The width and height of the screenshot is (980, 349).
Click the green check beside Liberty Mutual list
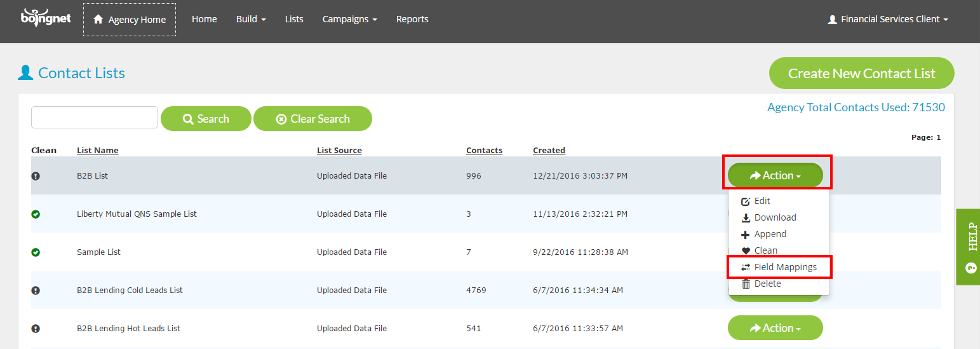coord(36,214)
